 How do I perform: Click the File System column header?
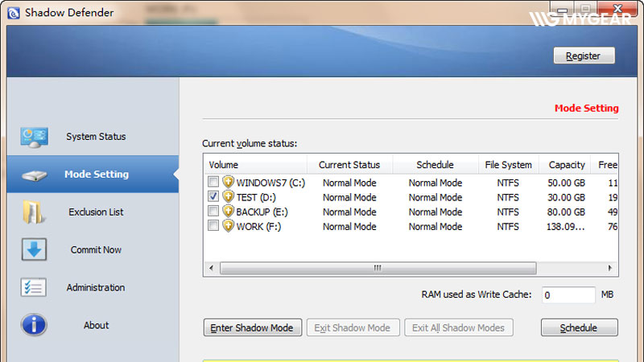509,165
